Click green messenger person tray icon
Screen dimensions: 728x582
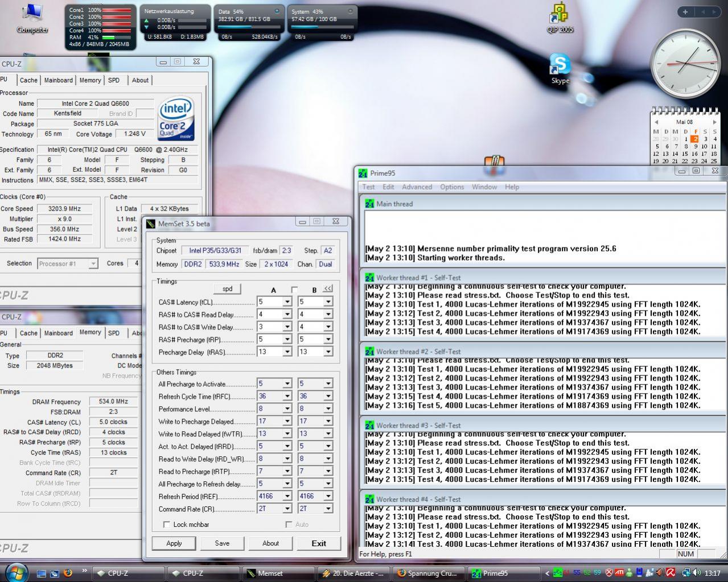coord(630,573)
